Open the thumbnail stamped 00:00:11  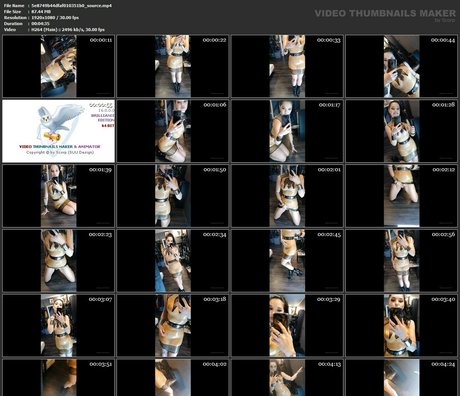(x=59, y=66)
